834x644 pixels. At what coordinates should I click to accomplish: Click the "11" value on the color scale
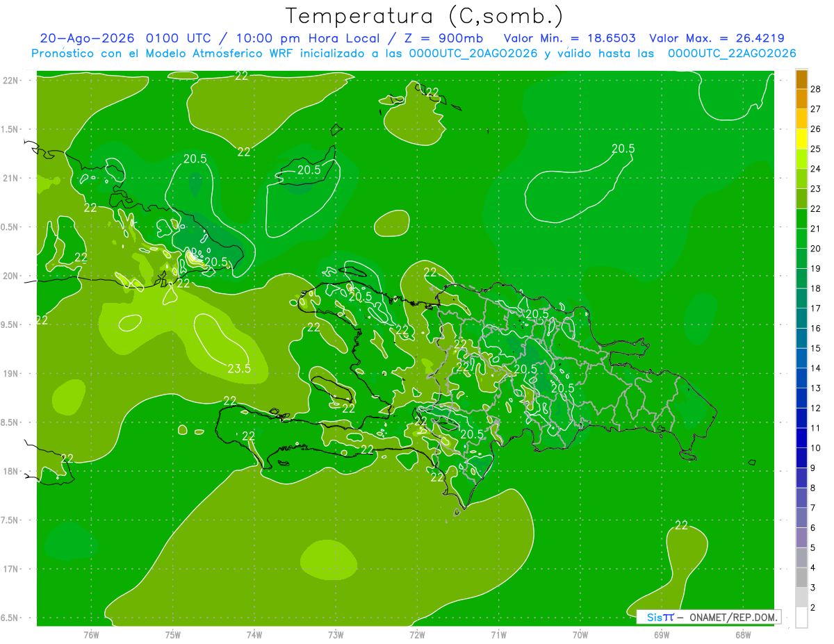[x=816, y=428]
